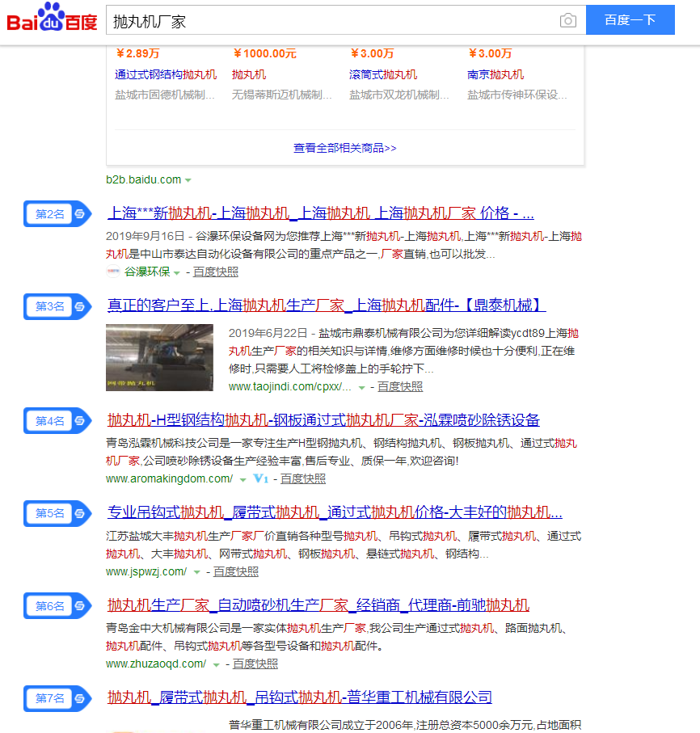Screen dimensions: 700x733
Task: Open 百度快照 for taojindi.com result
Action: [400, 386]
